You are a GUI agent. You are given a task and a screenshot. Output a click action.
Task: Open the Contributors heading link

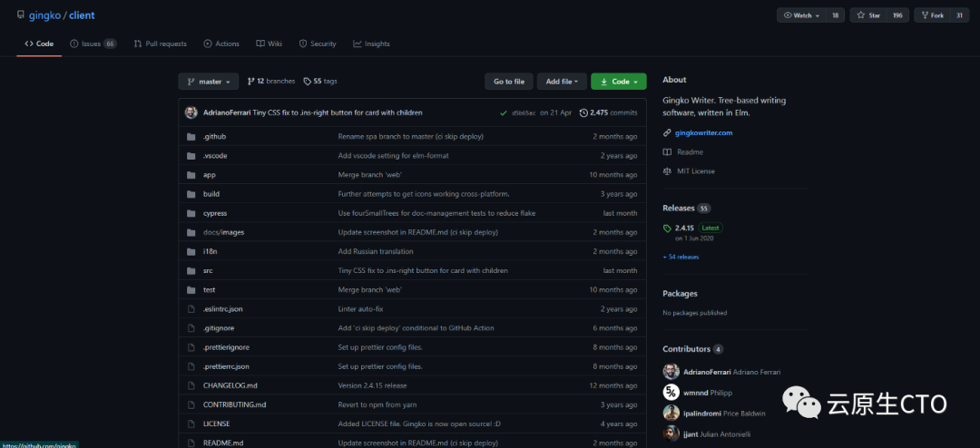click(686, 348)
